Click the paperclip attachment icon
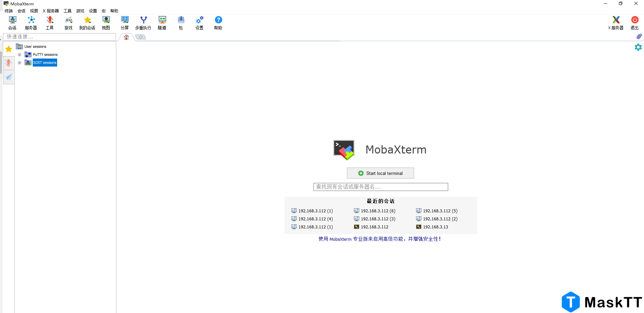 pos(639,36)
